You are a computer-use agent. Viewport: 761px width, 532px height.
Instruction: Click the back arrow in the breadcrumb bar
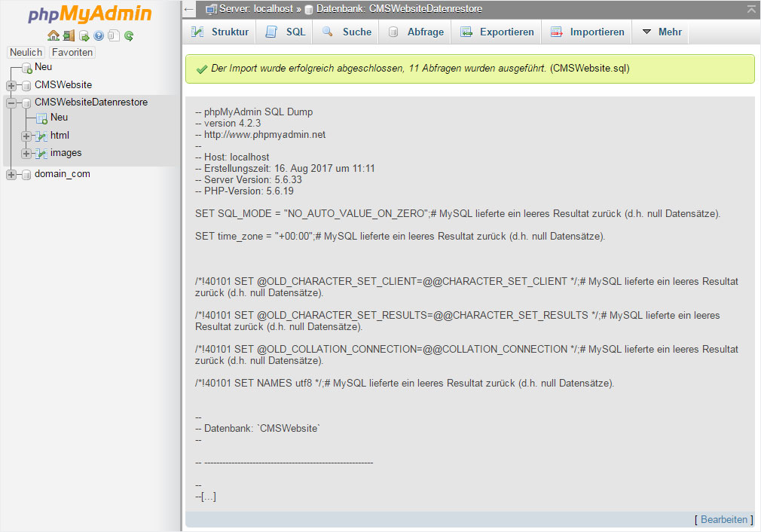[189, 9]
